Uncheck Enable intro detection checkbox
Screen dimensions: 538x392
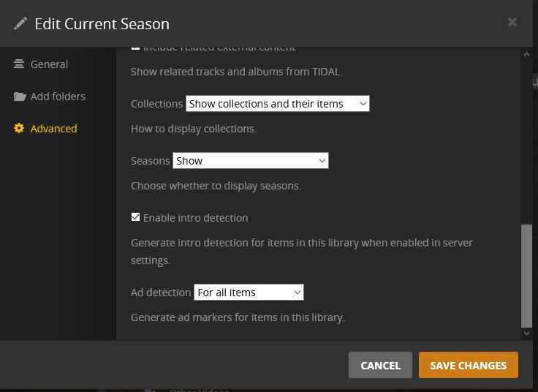pos(135,217)
